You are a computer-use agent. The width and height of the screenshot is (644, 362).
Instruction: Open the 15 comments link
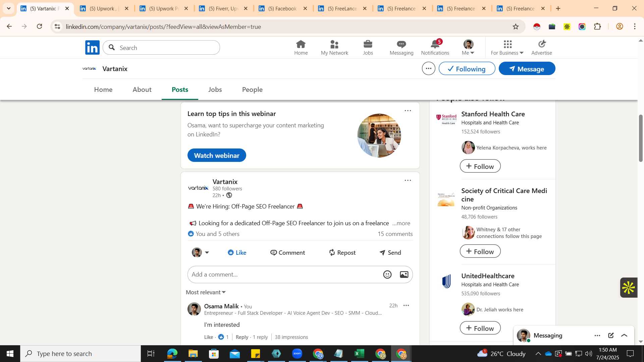395,234
